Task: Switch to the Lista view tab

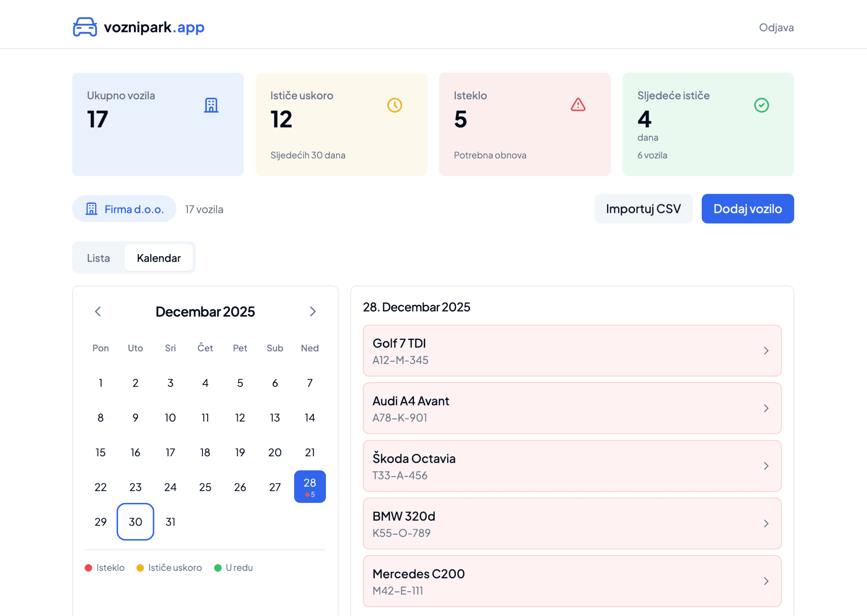Action: (98, 257)
